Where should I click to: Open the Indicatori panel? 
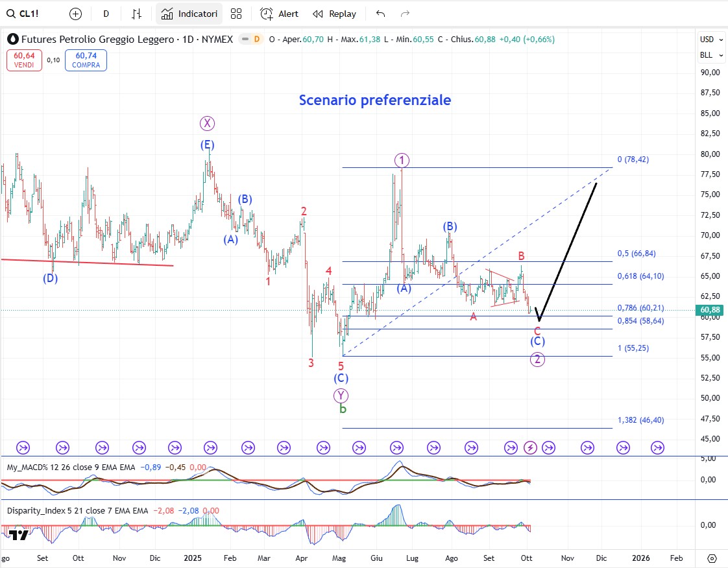189,14
